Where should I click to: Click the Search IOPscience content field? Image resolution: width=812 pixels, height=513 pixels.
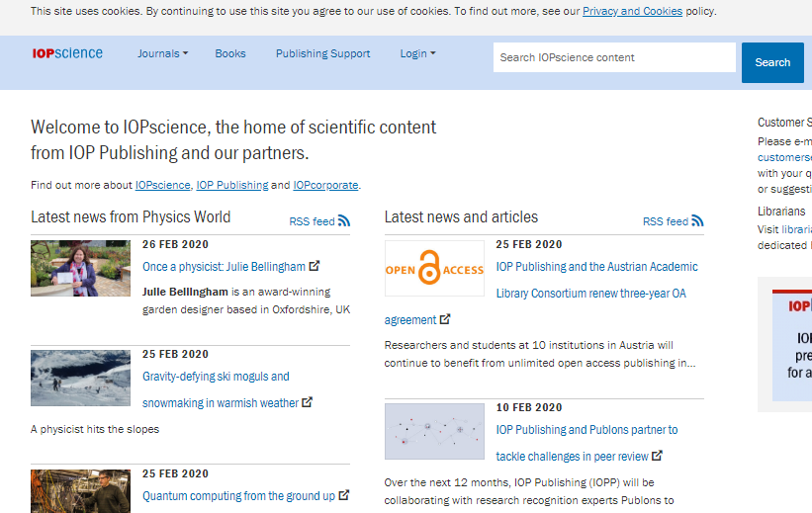point(614,57)
